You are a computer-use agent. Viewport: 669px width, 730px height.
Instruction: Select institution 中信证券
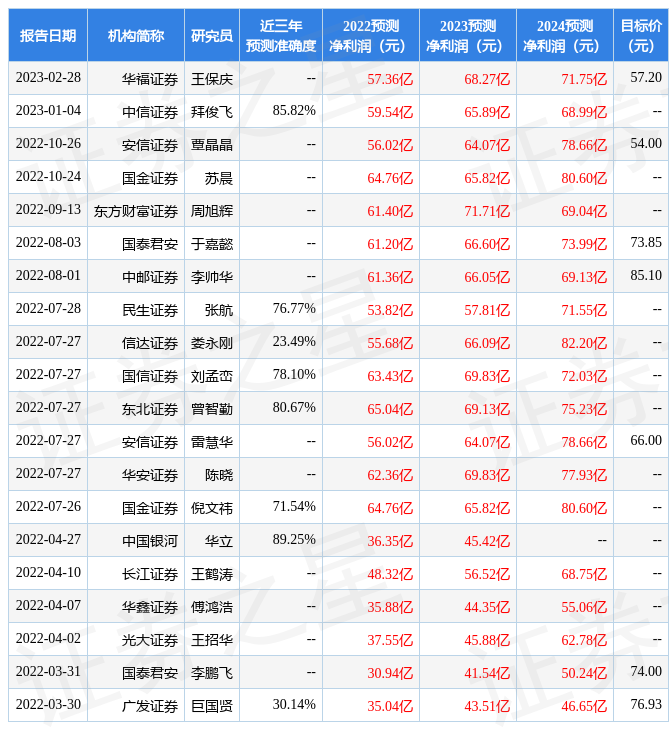[150, 112]
